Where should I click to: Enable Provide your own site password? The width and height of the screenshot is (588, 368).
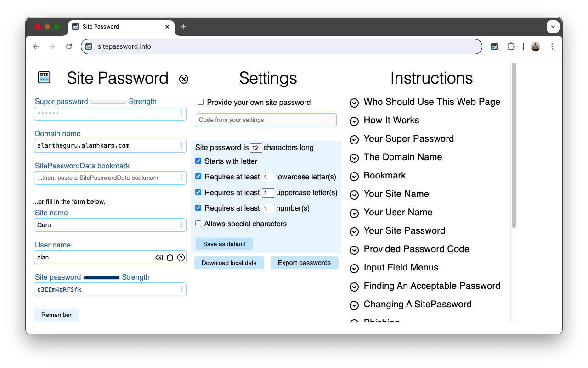pos(200,102)
